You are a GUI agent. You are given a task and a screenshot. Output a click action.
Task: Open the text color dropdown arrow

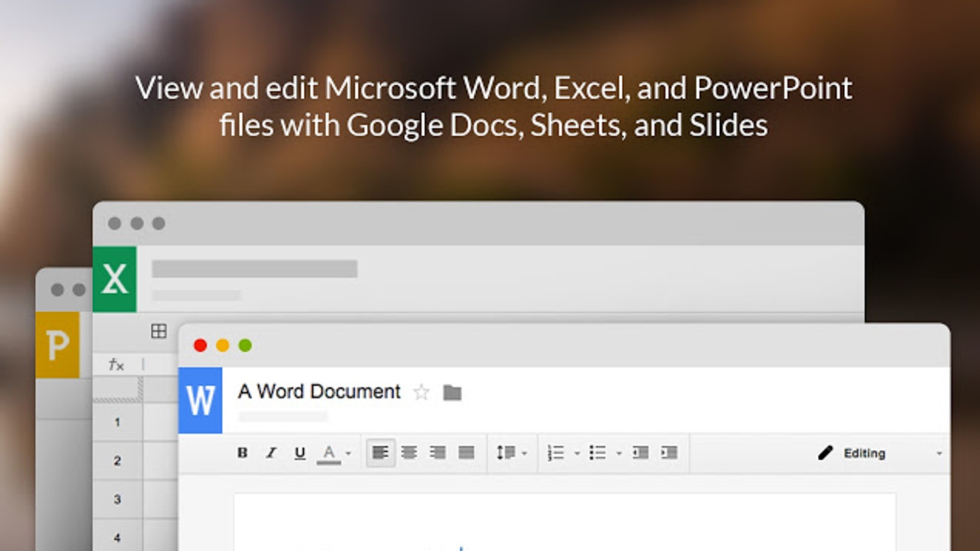coord(347,453)
